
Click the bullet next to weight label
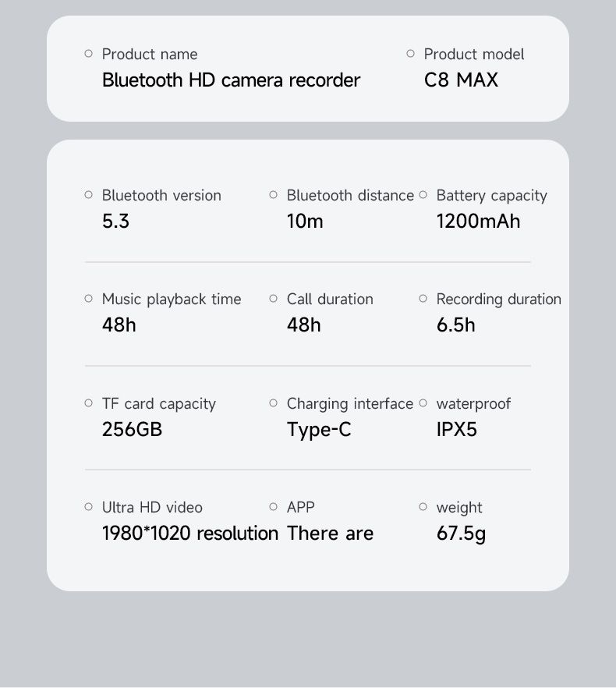click(x=423, y=507)
